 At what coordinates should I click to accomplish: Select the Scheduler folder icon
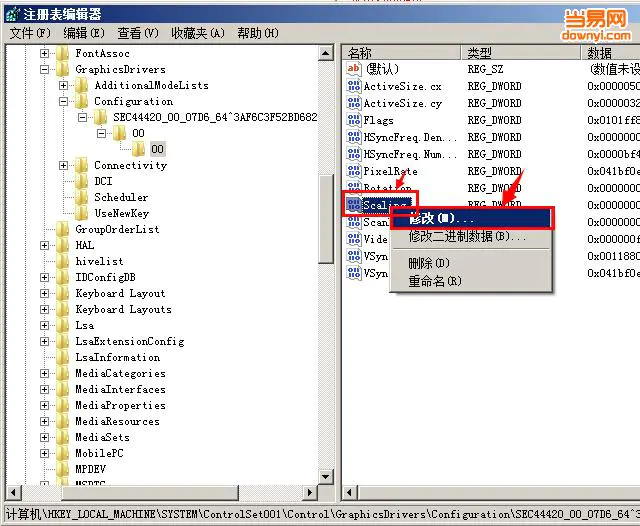tap(82, 197)
